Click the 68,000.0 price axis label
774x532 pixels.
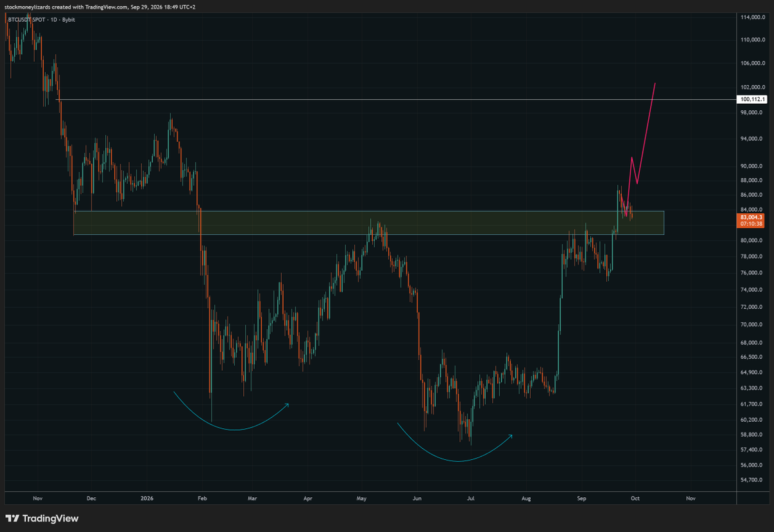coord(753,343)
